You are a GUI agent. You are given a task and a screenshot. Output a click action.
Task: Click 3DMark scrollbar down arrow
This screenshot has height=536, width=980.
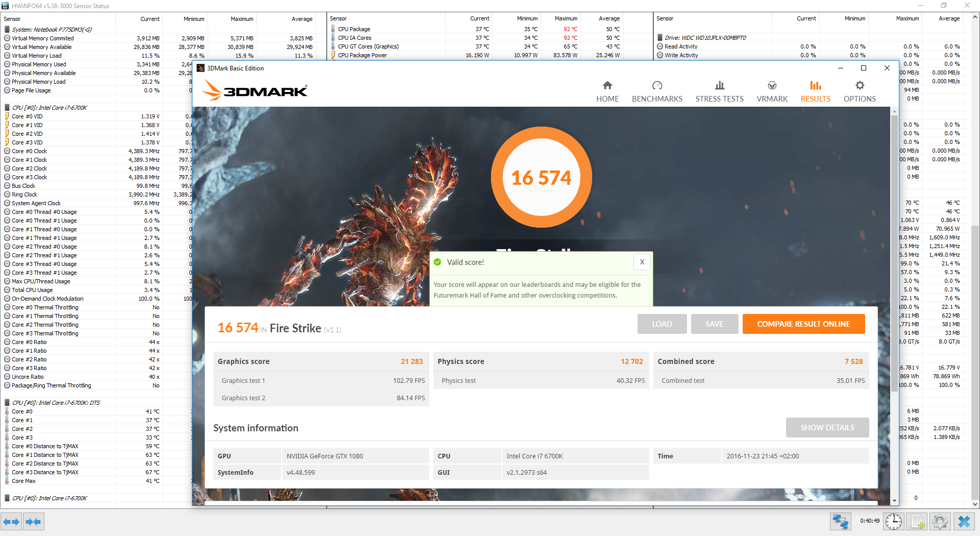point(894,501)
